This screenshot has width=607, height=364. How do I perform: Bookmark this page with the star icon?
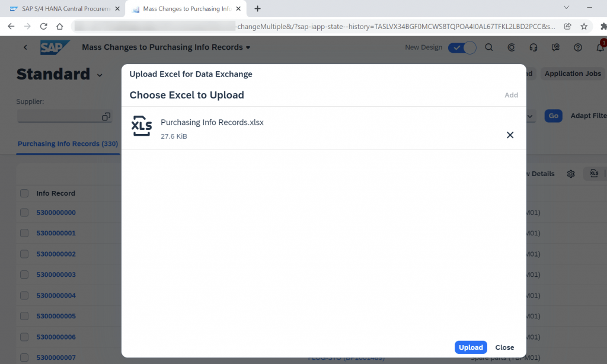(x=584, y=26)
